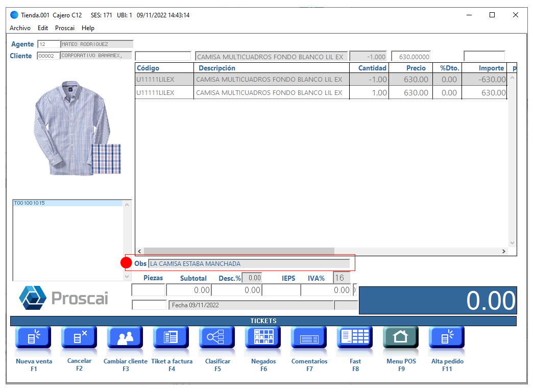Click the Subtotal value field
The width and height of the screenshot is (534, 392).
pyautogui.click(x=189, y=290)
